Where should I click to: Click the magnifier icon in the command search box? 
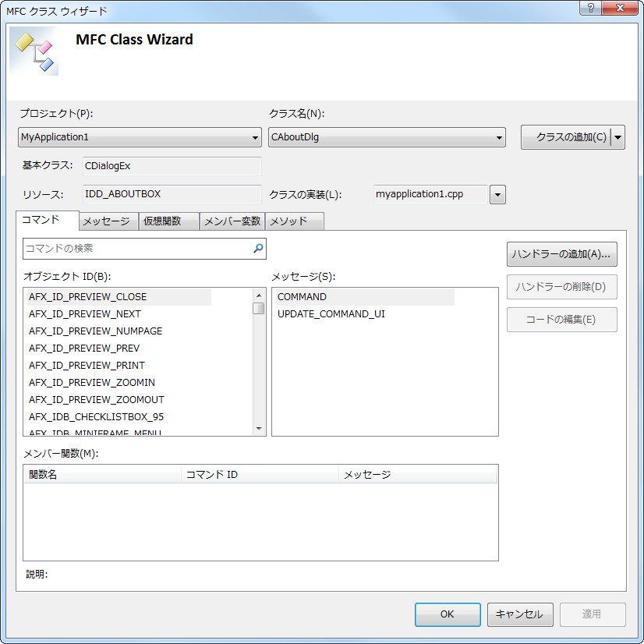(x=257, y=247)
